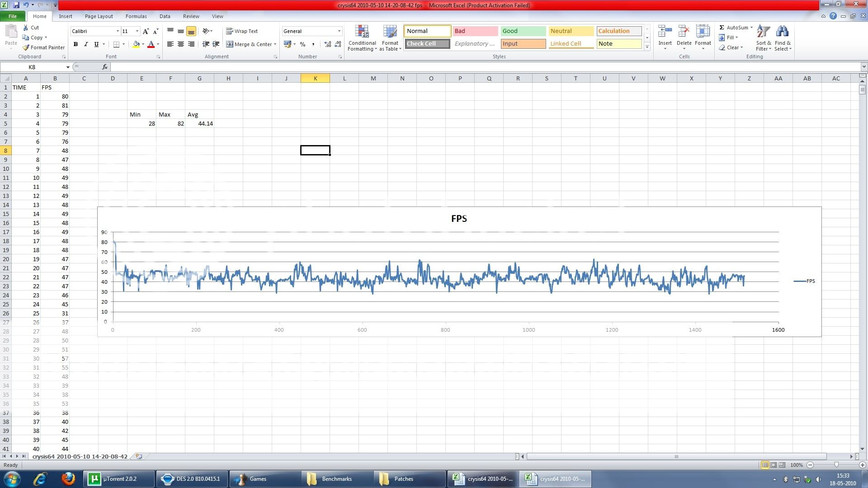Open the Name Box dropdown arrow
The width and height of the screenshot is (868, 488).
[x=68, y=67]
